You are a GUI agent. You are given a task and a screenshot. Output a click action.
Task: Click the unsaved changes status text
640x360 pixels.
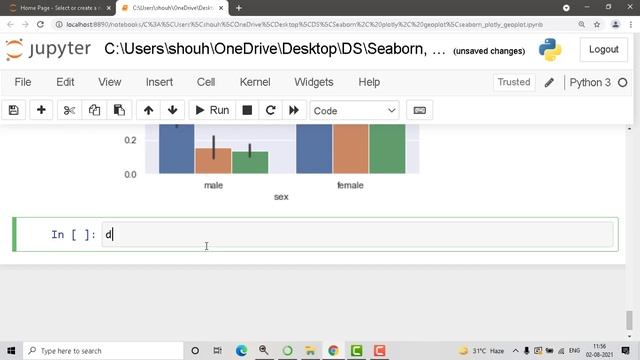[489, 51]
